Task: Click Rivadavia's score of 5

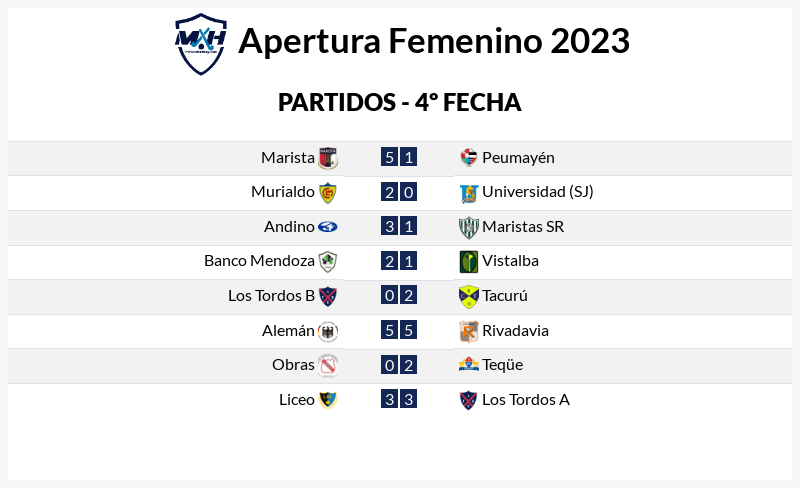Action: (409, 330)
